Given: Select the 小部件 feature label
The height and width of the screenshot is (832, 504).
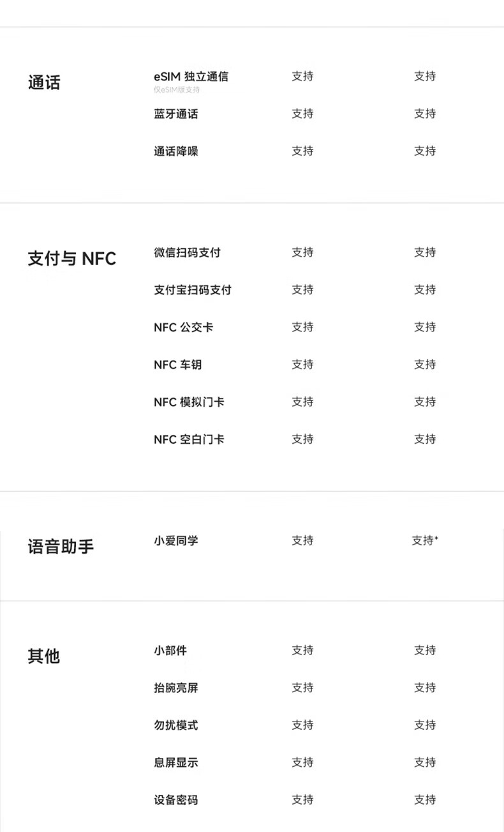Looking at the screenshot, I should [x=170, y=651].
